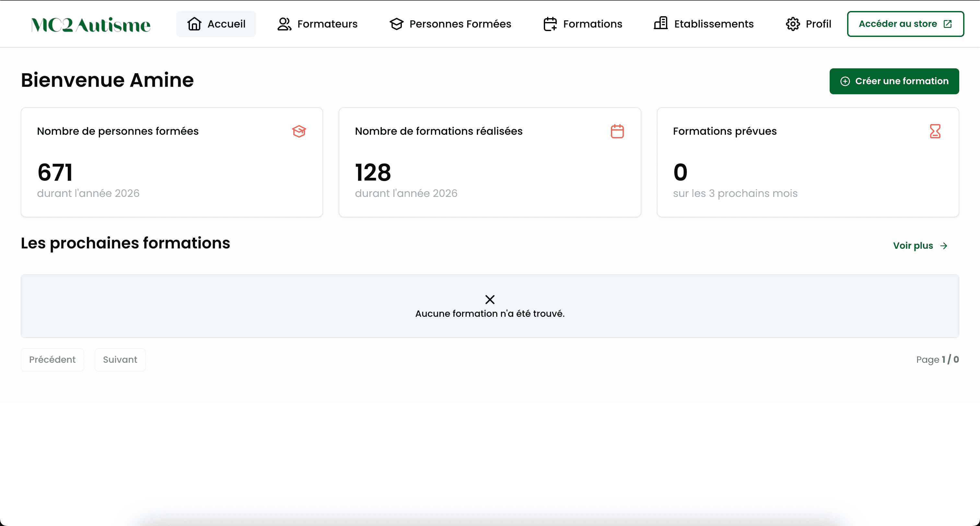The image size is (980, 526).
Task: Click red graduation cap icon in stats card
Action: pos(299,131)
